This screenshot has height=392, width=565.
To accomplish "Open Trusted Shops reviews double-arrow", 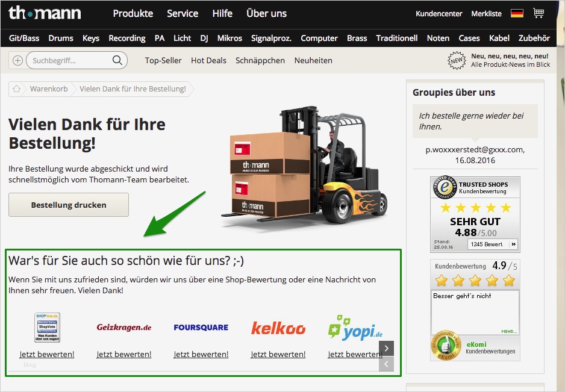I will click(513, 244).
